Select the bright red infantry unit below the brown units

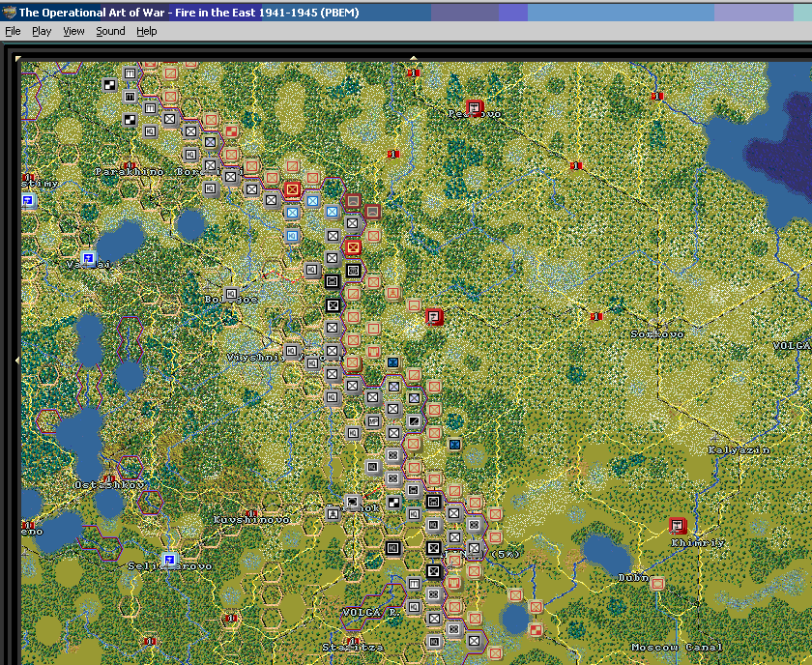353,247
